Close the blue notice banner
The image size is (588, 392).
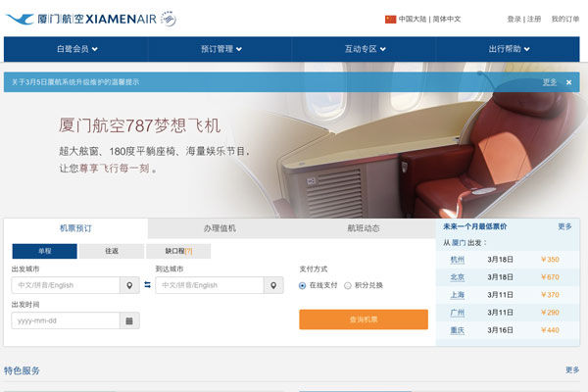click(568, 82)
